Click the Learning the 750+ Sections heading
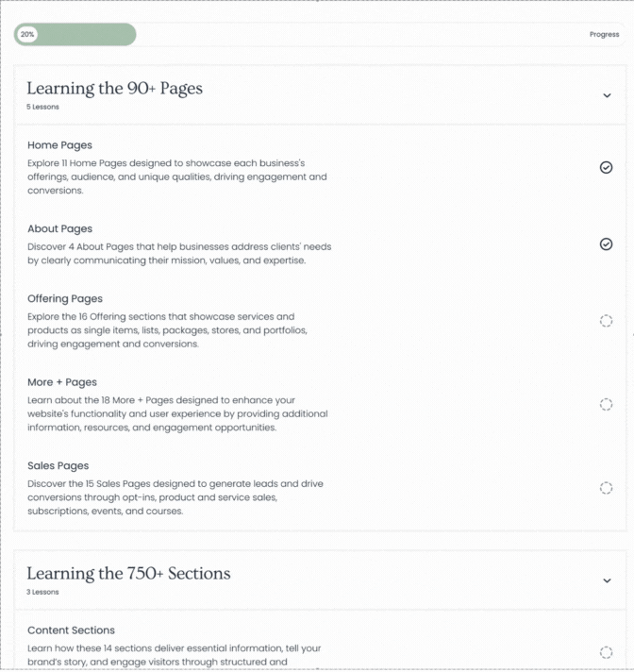Screen dimensions: 634x672 (128, 573)
